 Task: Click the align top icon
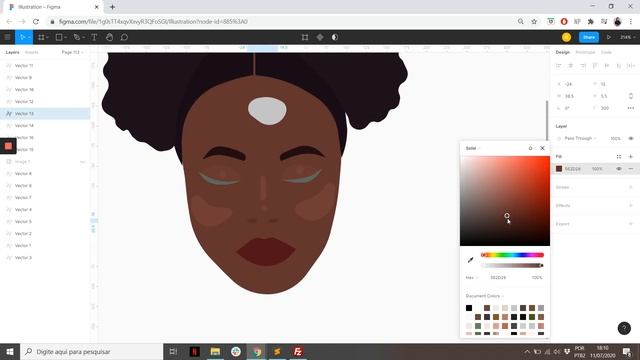(x=595, y=66)
